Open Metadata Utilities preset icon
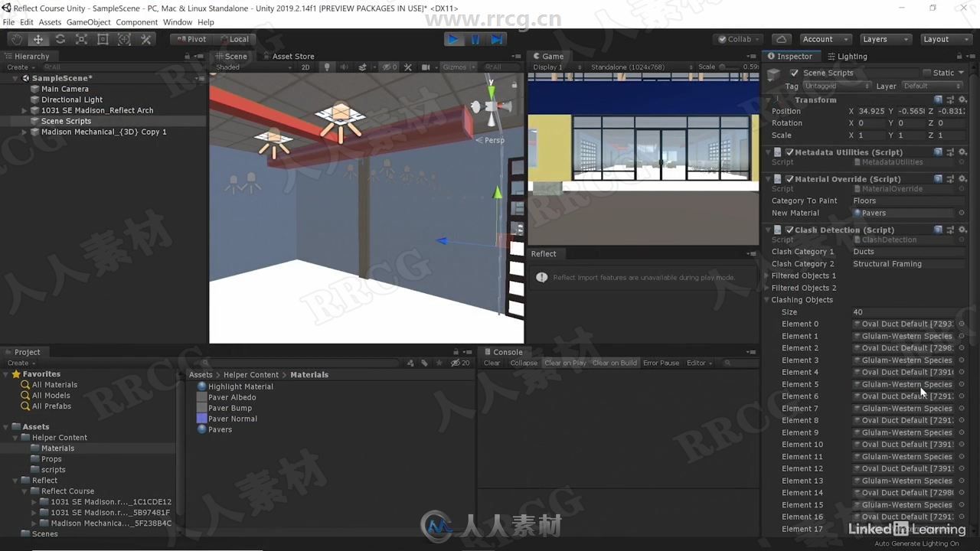 tap(950, 152)
